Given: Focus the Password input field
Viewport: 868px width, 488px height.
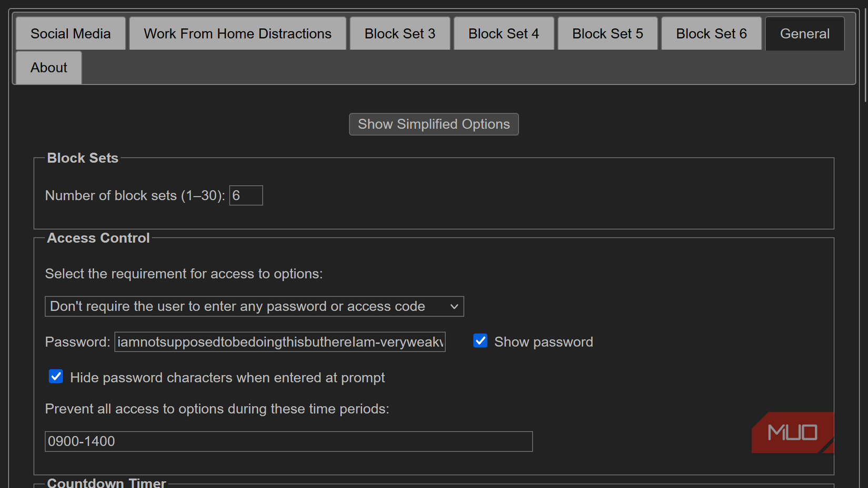Looking at the screenshot, I should click(x=279, y=341).
